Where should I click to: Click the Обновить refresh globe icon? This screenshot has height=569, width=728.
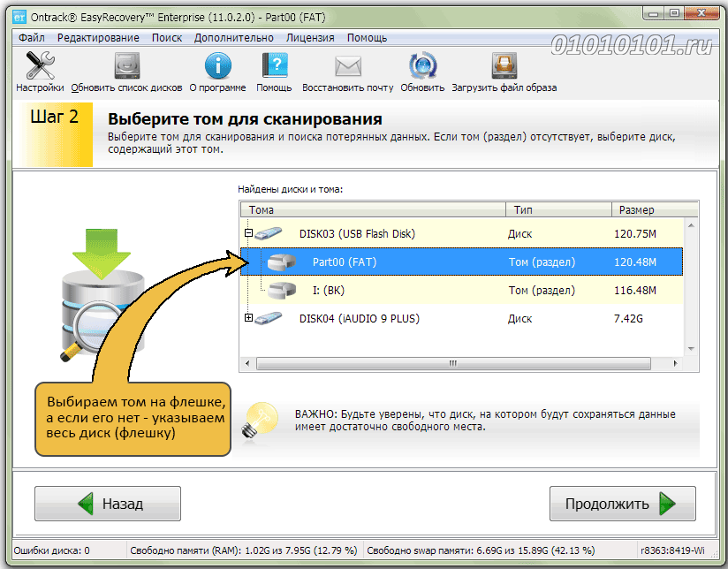point(422,65)
